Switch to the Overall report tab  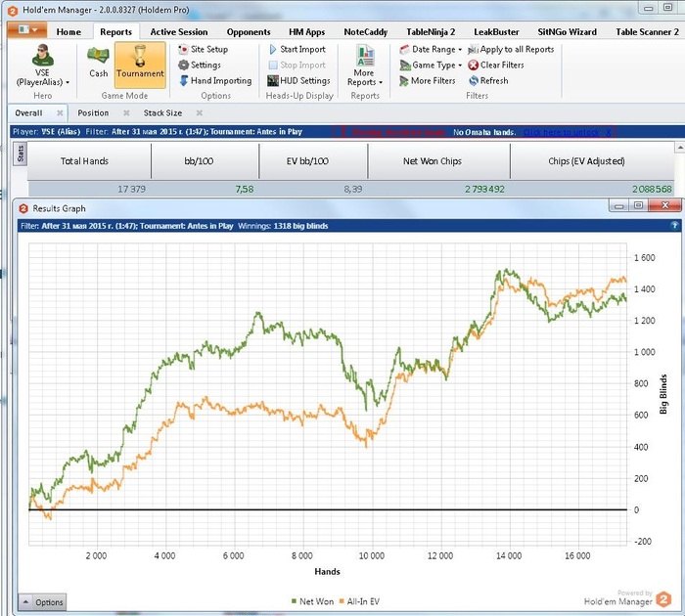[28, 113]
